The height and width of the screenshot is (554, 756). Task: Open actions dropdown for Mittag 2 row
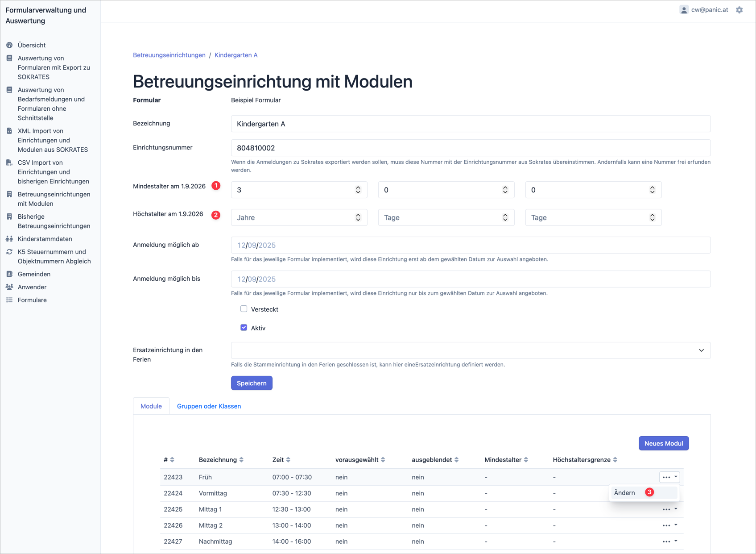coord(669,525)
